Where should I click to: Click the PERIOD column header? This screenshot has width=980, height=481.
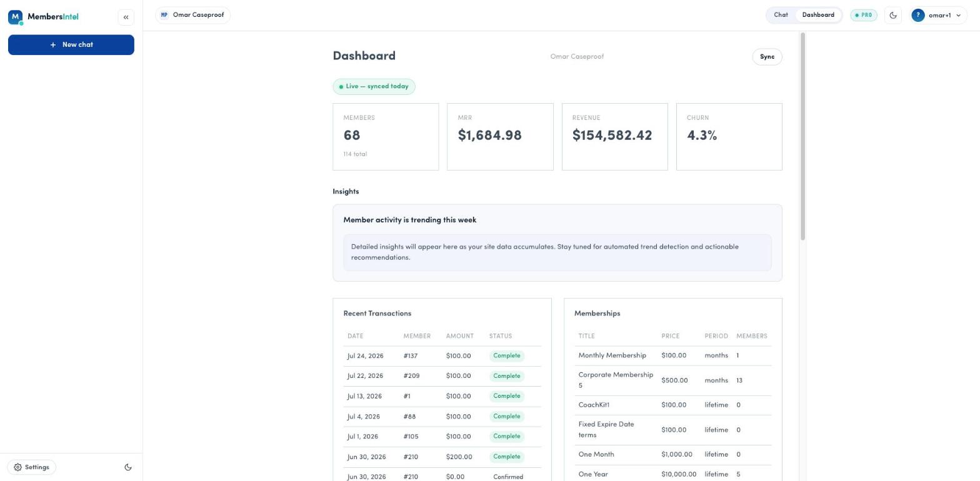tap(716, 337)
